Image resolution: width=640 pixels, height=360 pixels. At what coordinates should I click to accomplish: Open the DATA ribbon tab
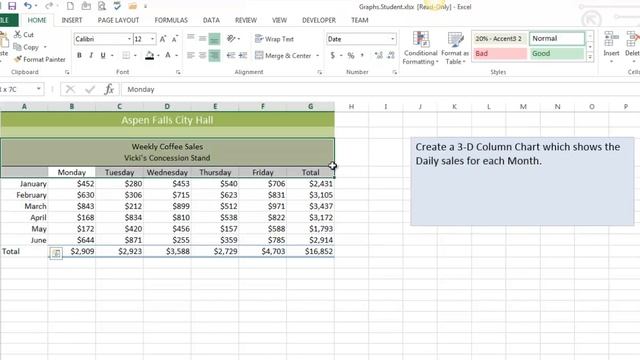pos(211,20)
